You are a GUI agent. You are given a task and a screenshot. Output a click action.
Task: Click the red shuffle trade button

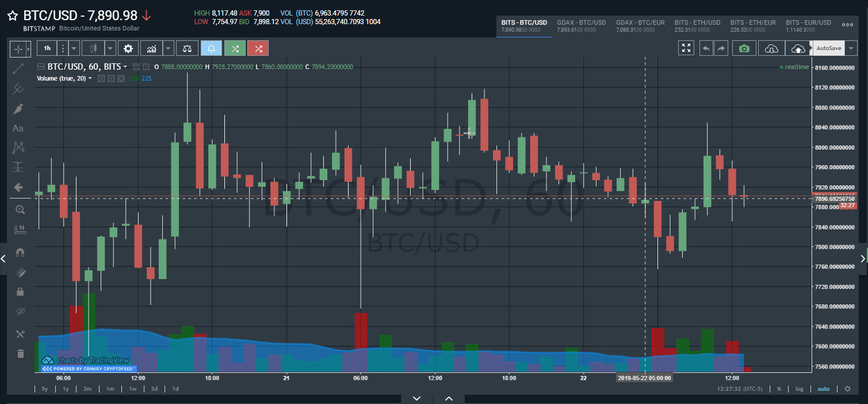pos(258,48)
